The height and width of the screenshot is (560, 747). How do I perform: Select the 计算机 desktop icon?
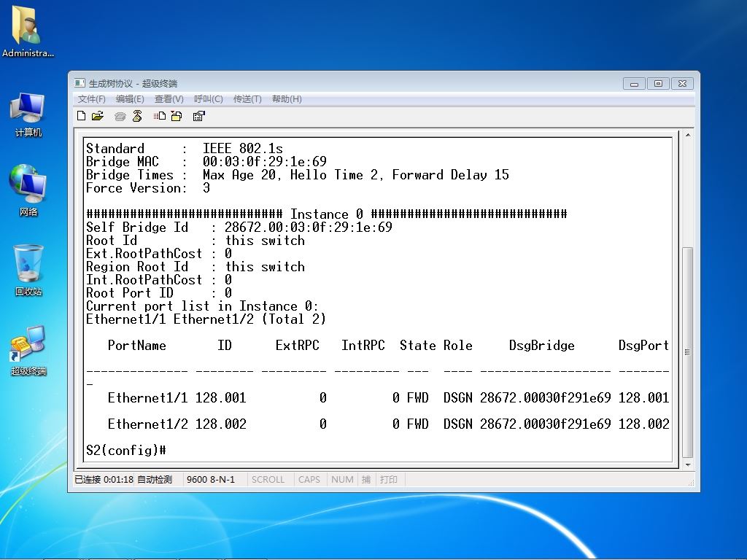click(28, 114)
